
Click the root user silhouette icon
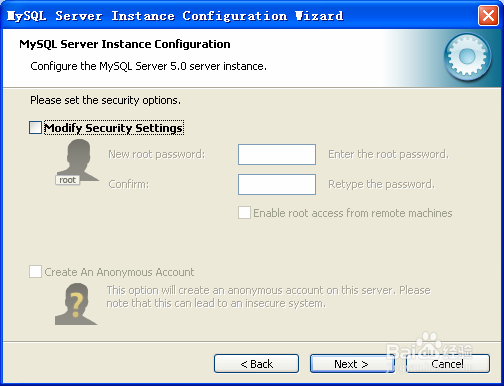[x=77, y=161]
